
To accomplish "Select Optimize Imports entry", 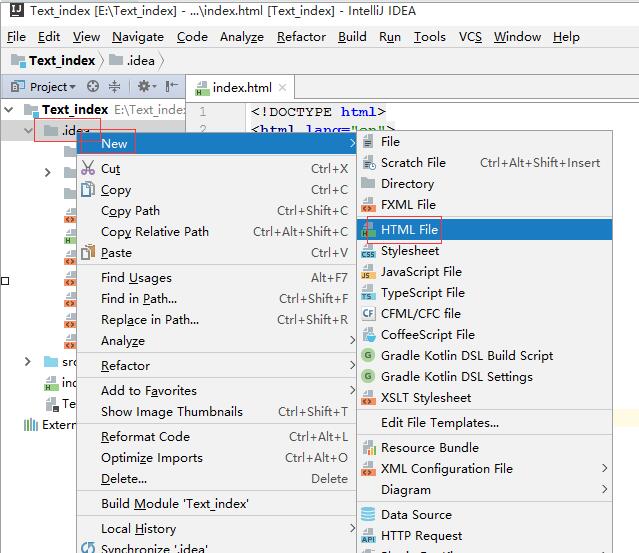I will pos(216,458).
